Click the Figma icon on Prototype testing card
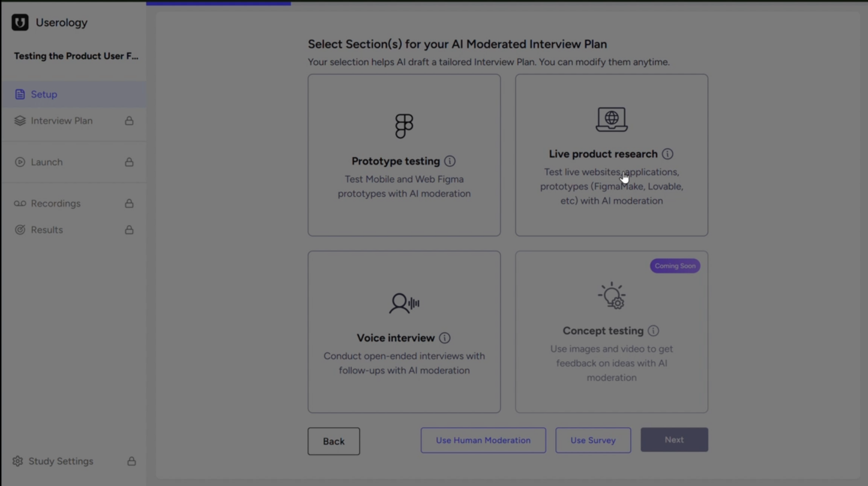This screenshot has height=486, width=868. 404,126
